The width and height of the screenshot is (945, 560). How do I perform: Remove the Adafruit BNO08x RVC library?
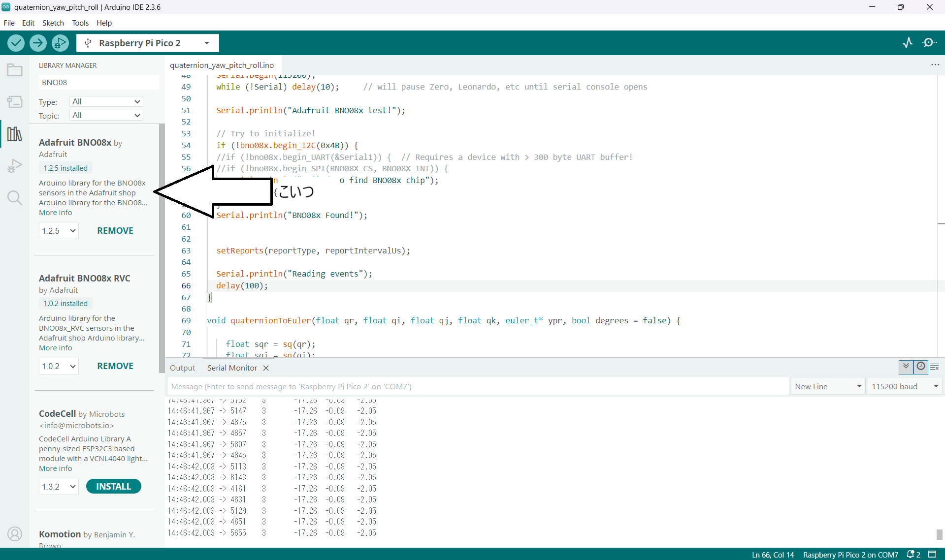tap(115, 366)
